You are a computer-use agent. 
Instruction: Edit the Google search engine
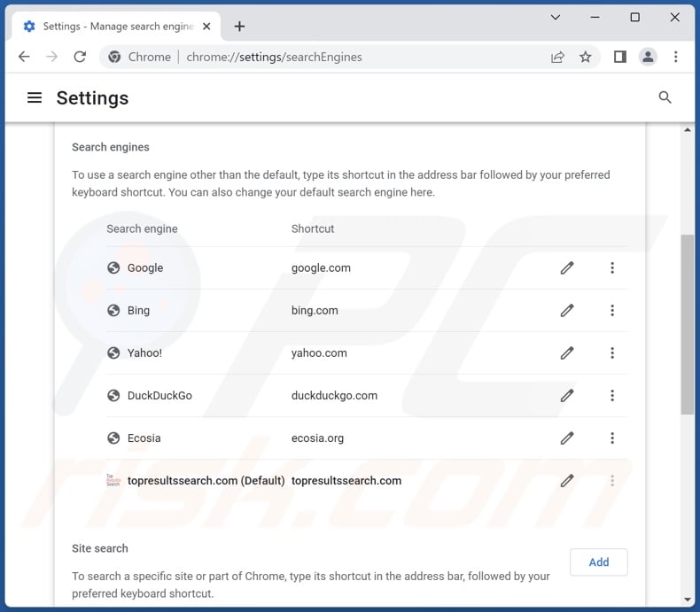coord(567,267)
